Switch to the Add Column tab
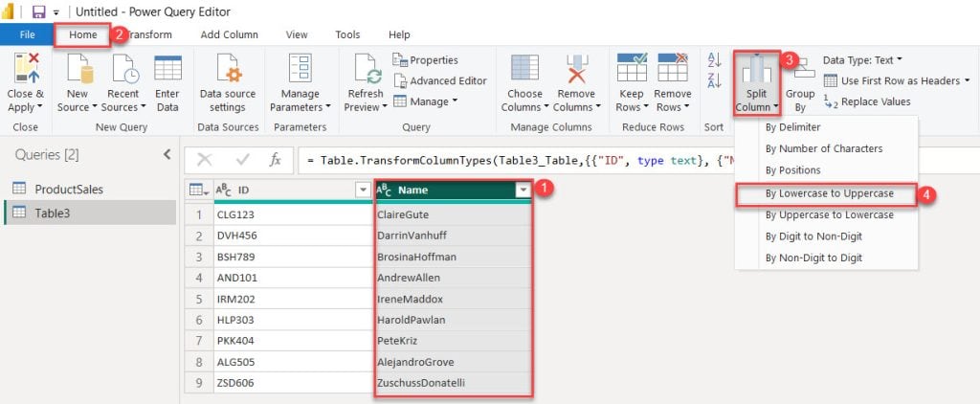This screenshot has width=980, height=404. pyautogui.click(x=230, y=34)
